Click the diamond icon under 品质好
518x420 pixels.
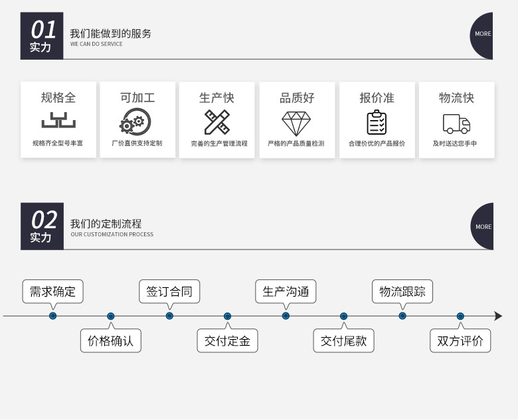click(x=296, y=124)
